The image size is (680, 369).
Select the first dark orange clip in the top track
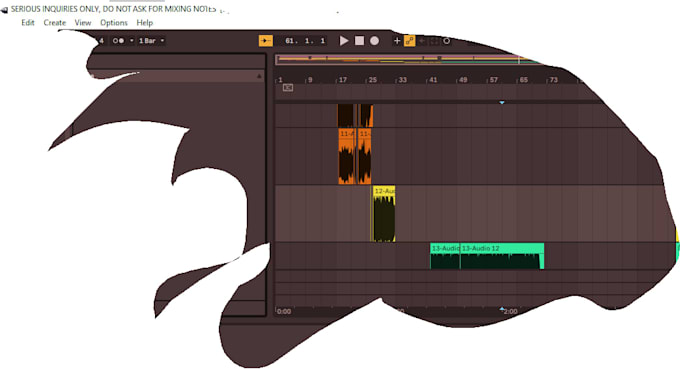point(346,115)
